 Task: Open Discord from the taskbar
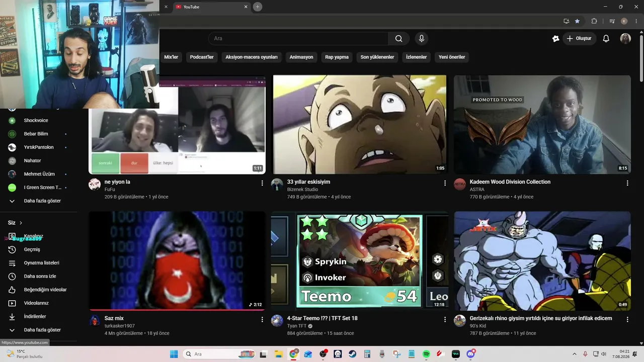coord(471,354)
